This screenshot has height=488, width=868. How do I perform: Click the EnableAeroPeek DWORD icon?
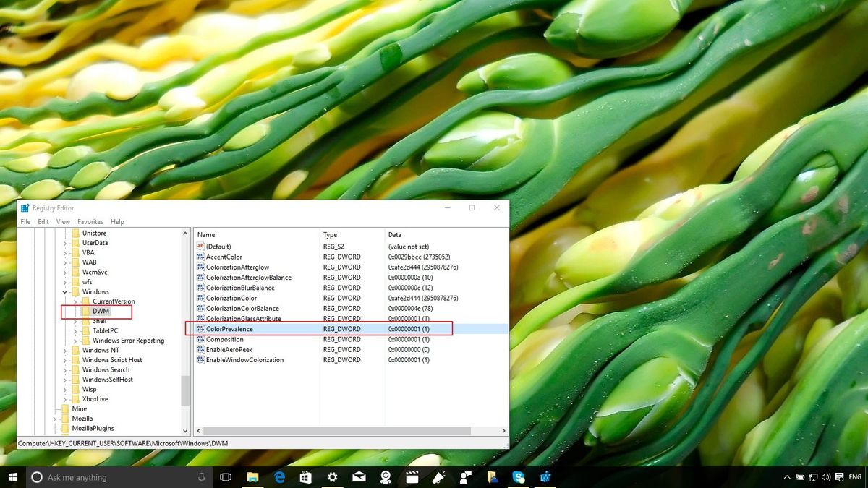(x=203, y=349)
